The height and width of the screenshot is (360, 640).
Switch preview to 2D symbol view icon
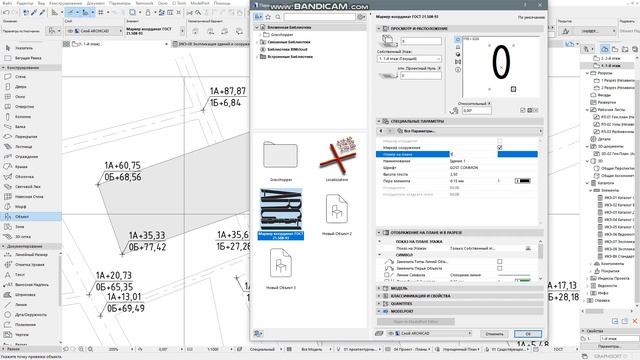(458, 40)
